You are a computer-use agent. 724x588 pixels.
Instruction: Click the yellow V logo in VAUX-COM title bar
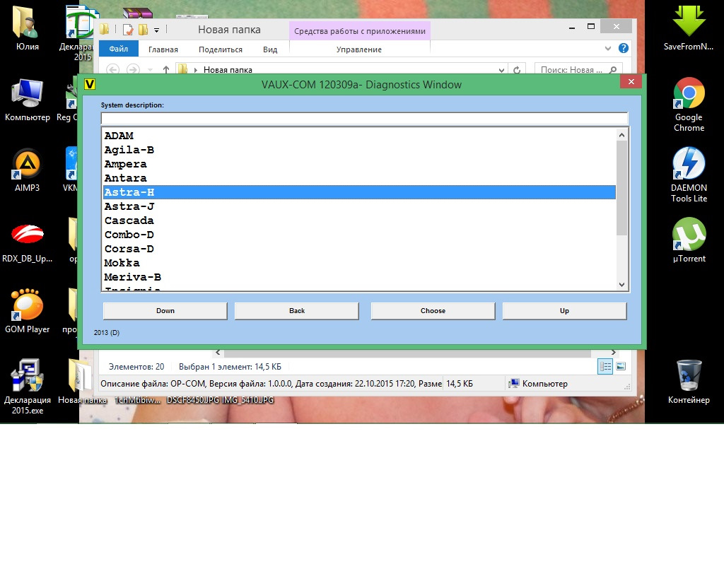point(90,84)
